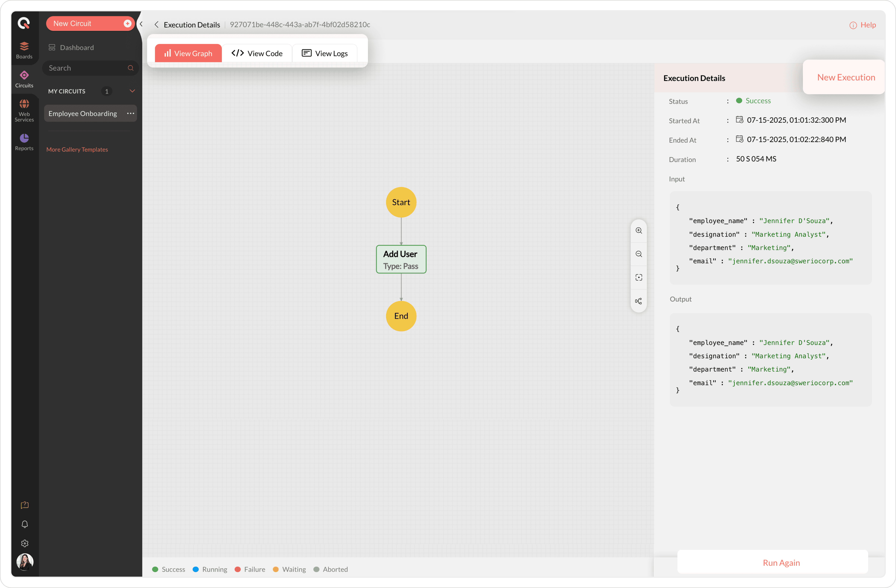
Task: Click fit-to-screen graph icon
Action: tap(638, 278)
